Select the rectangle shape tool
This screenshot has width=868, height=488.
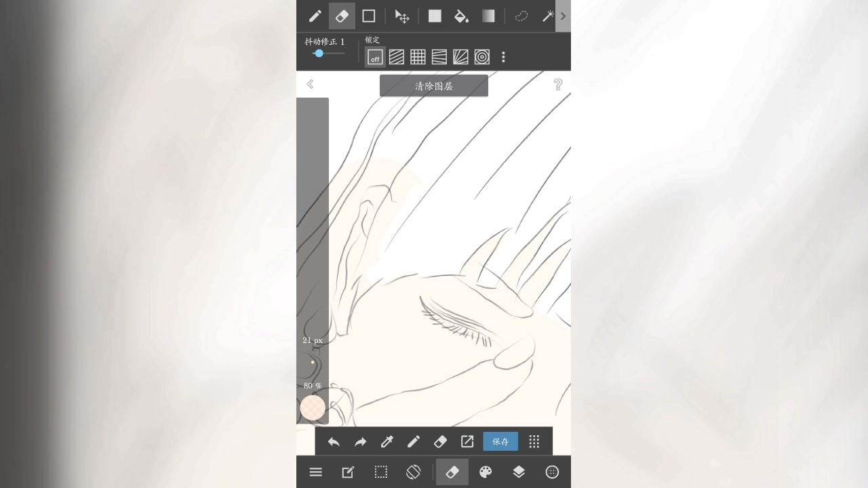point(369,16)
